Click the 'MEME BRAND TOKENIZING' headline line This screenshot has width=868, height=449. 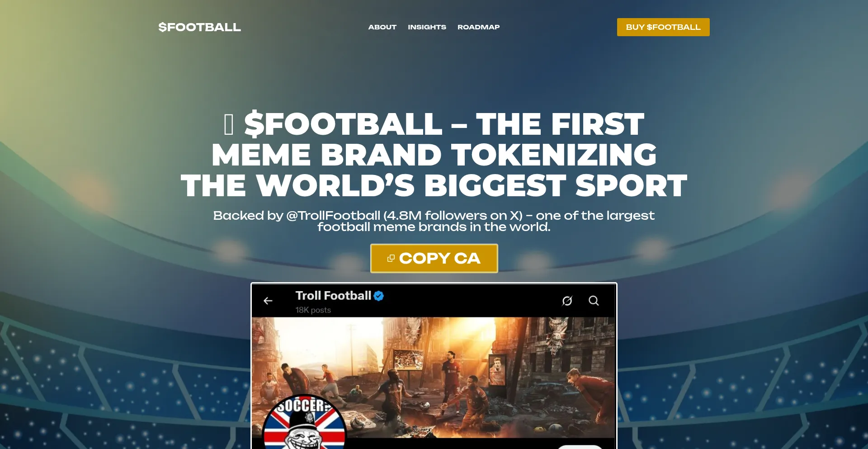pyautogui.click(x=434, y=155)
